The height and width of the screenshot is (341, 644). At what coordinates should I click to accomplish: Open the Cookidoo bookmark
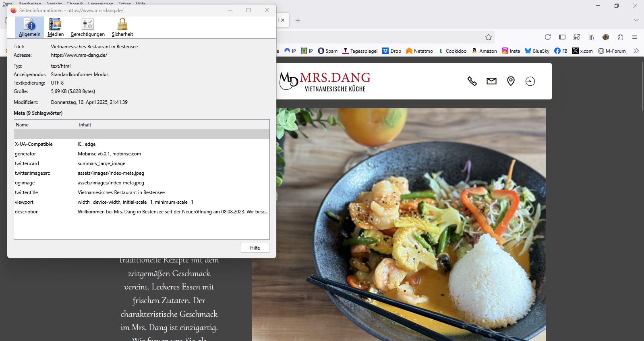[452, 51]
